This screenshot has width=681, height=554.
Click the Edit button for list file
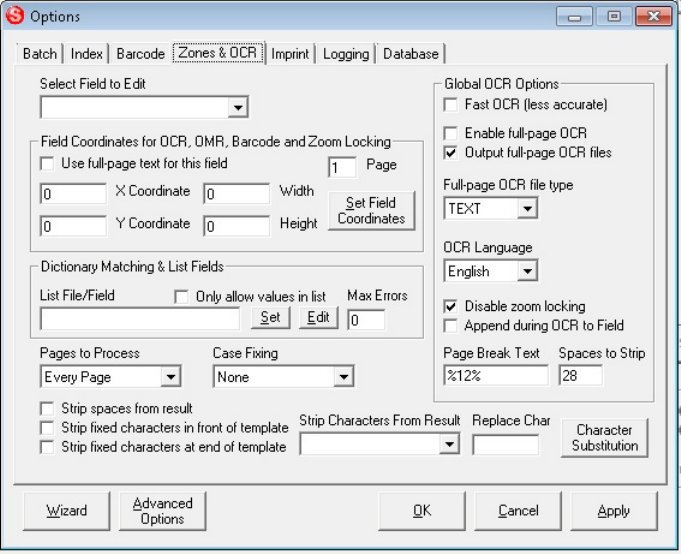pyautogui.click(x=318, y=317)
